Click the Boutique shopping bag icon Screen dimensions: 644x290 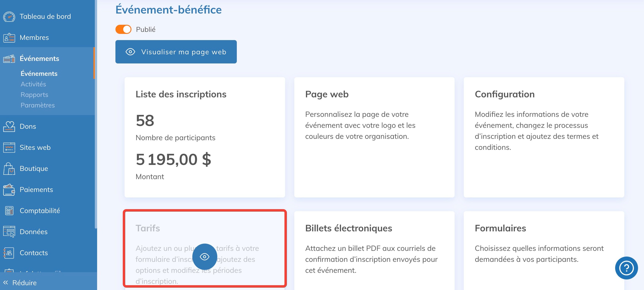9,169
